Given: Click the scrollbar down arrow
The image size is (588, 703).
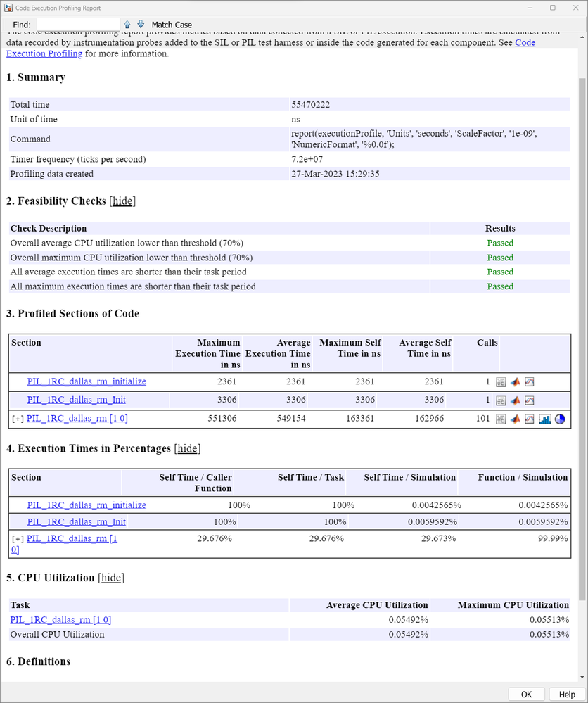Looking at the screenshot, I should (x=582, y=677).
